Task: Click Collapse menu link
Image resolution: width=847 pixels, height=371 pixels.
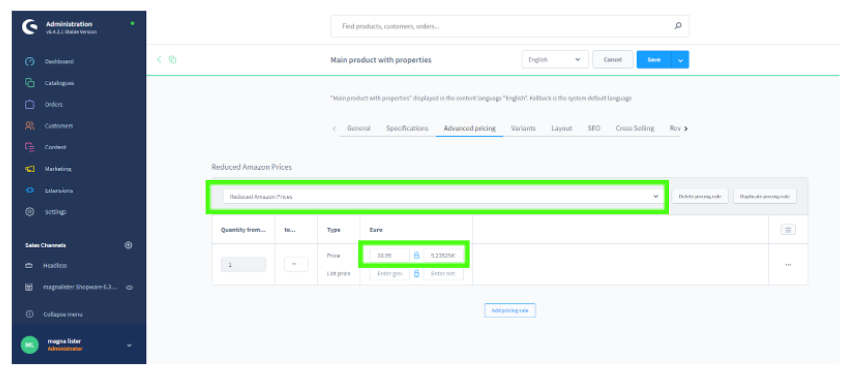Action: 63,314
